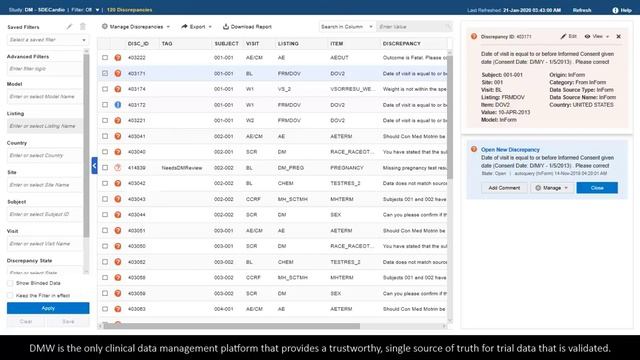Click the Open New Discrepancy link

(x=510, y=149)
